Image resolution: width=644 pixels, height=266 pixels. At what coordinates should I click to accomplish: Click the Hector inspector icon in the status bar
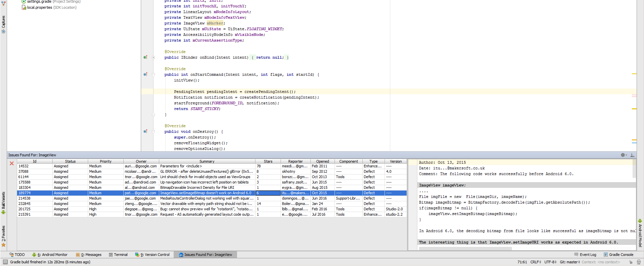(x=639, y=262)
